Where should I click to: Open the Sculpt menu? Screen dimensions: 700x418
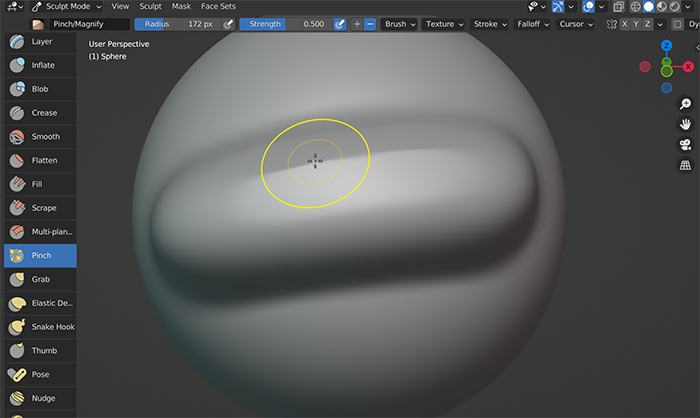[150, 6]
